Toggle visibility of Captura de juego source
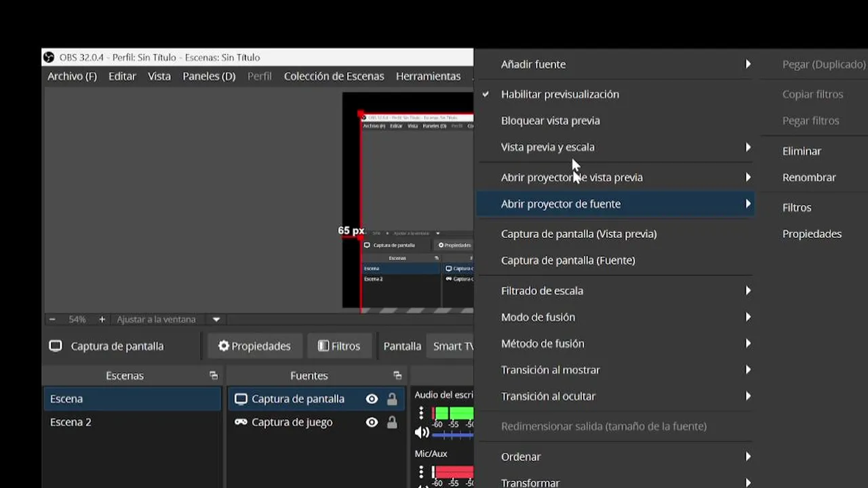This screenshot has width=868, height=488. coord(372,422)
